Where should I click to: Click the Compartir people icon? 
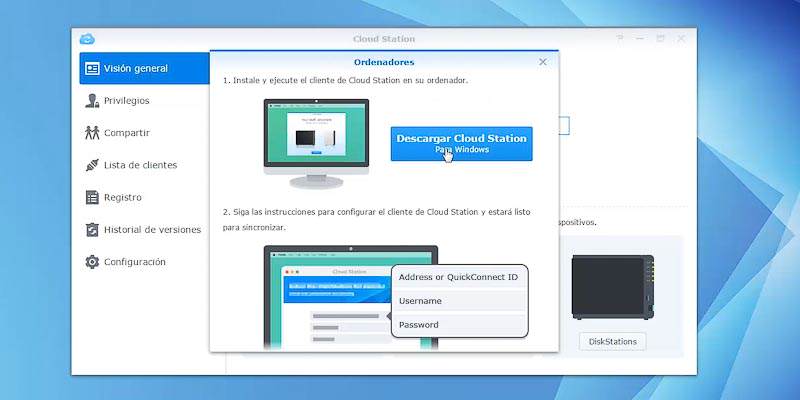coord(92,133)
